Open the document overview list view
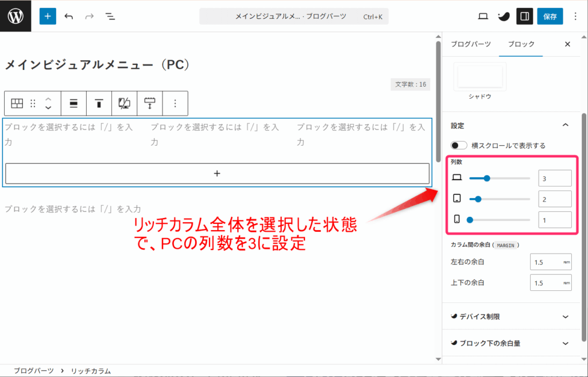 pyautogui.click(x=110, y=16)
